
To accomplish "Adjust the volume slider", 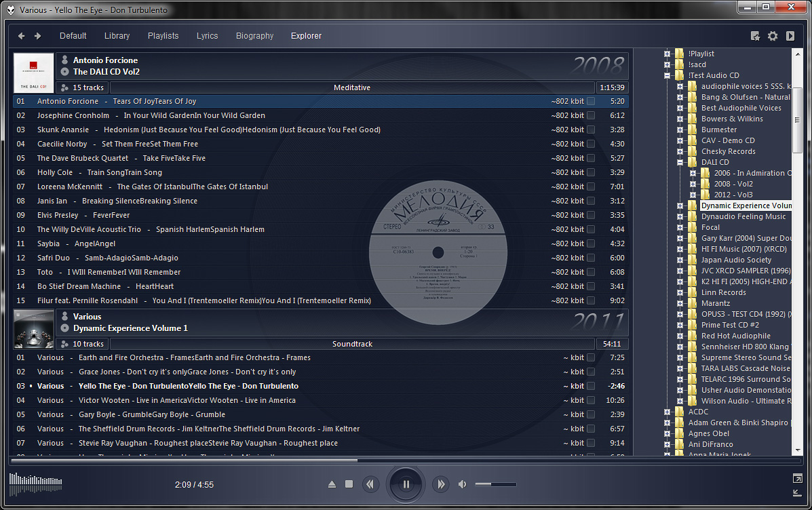I will 495,484.
